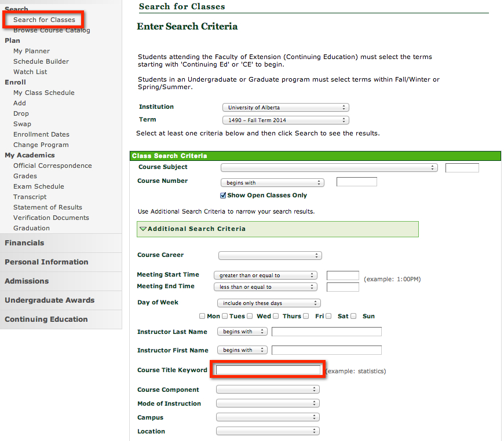504x441 pixels.
Task: Open the Term dropdown
Action: [286, 120]
